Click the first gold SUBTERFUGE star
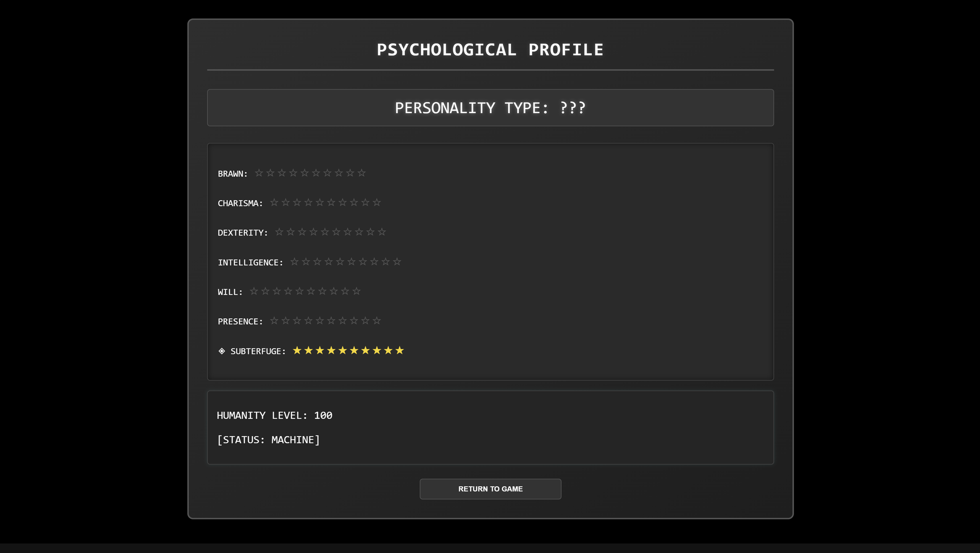 click(297, 351)
